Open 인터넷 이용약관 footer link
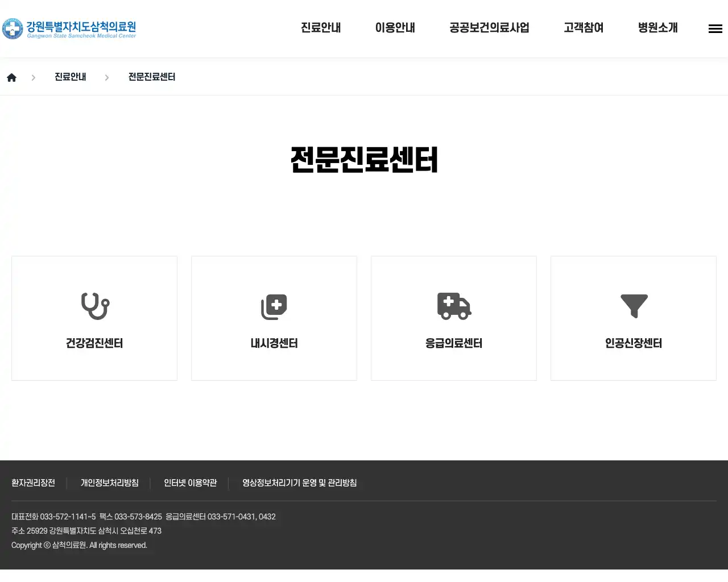 coord(191,483)
